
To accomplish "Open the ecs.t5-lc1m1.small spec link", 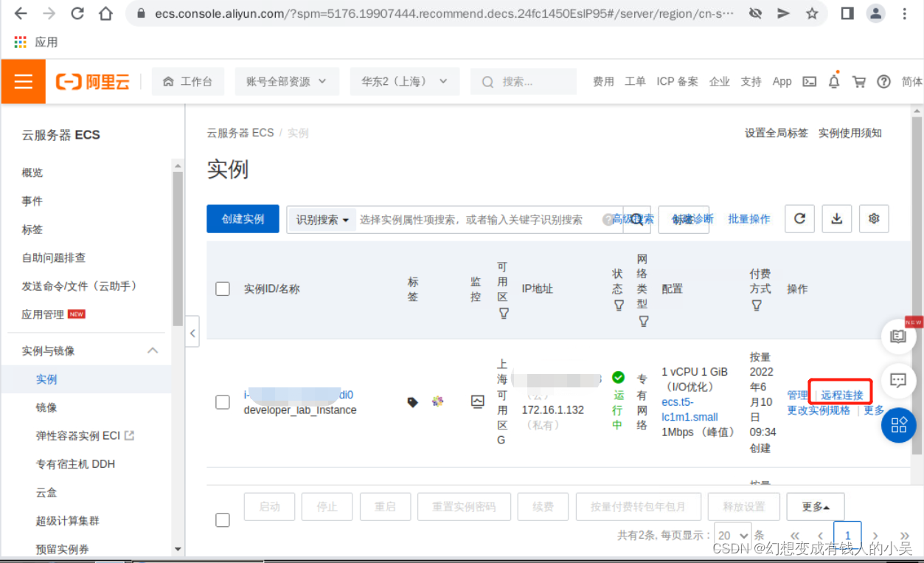I will 689,410.
